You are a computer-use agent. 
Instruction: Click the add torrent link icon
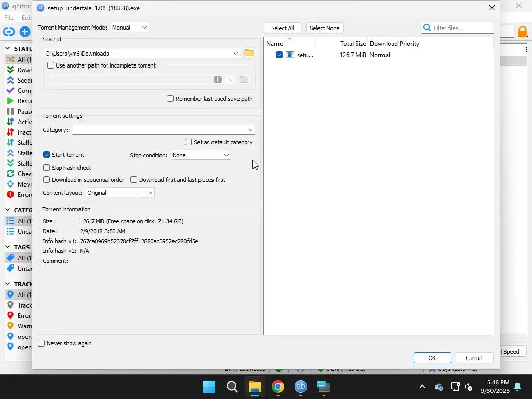coord(9,32)
